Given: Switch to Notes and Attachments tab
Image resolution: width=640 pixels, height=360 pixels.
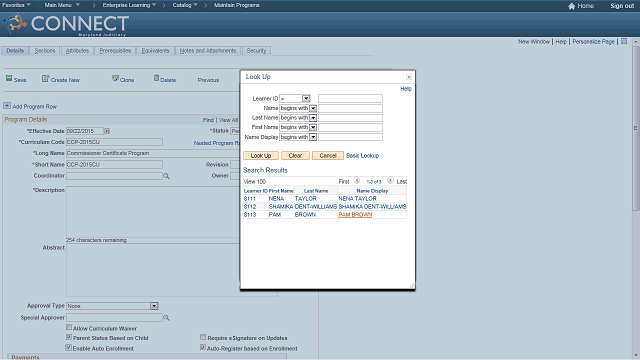Looking at the screenshot, I should click(x=208, y=51).
